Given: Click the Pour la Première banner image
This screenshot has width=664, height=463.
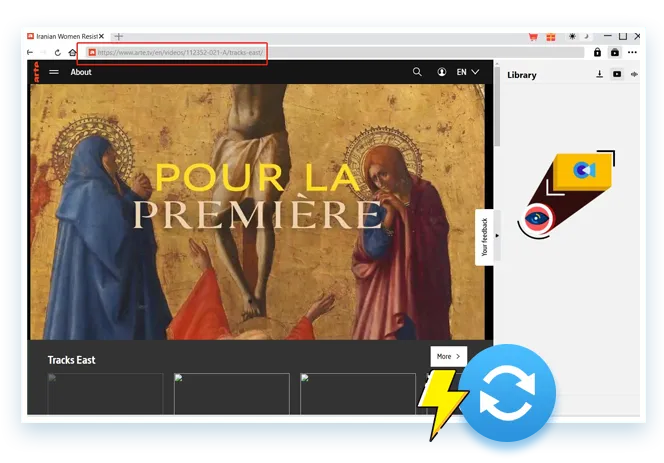Looking at the screenshot, I should (257, 212).
